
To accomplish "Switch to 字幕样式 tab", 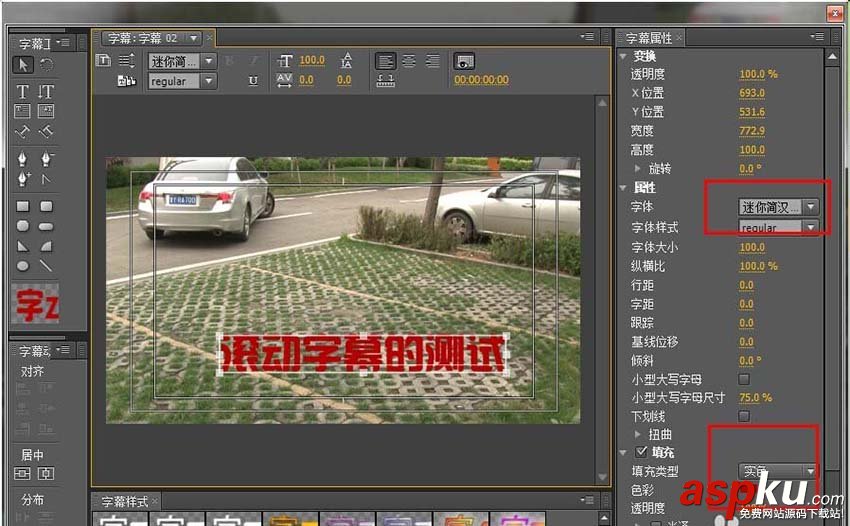I will pyautogui.click(x=125, y=501).
